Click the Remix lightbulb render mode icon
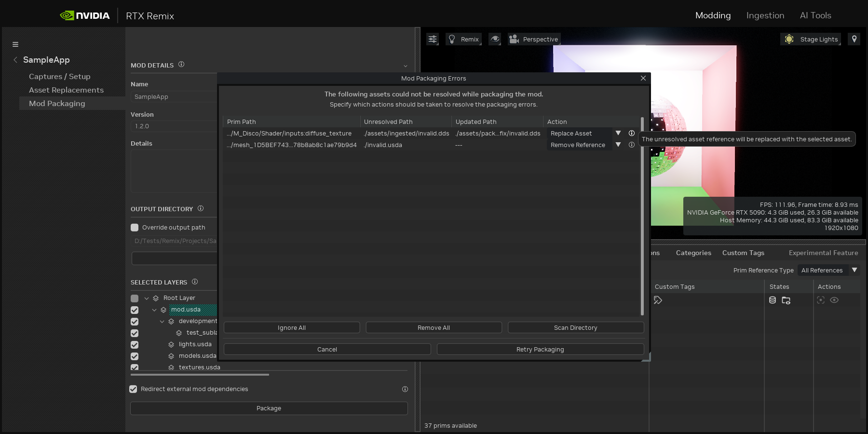Image resolution: width=868 pixels, height=434 pixels. coord(452,39)
